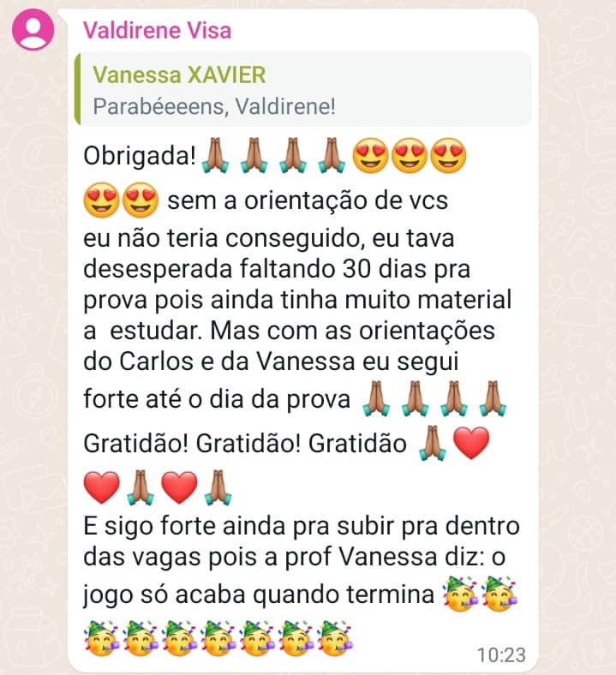This screenshot has height=675, width=616.
Task: Open Valdirene Visa's pink profile avatar
Action: (33, 29)
